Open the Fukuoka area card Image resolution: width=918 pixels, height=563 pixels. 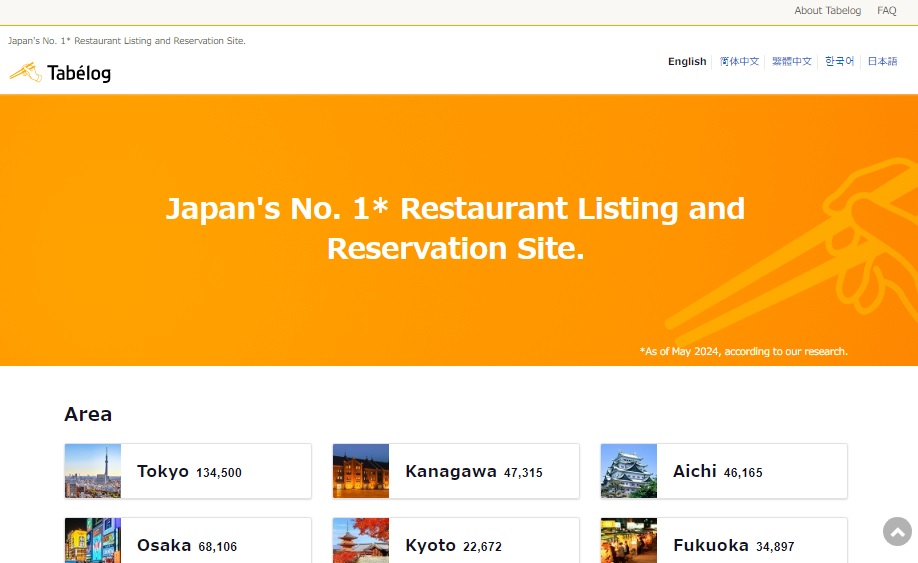point(724,541)
